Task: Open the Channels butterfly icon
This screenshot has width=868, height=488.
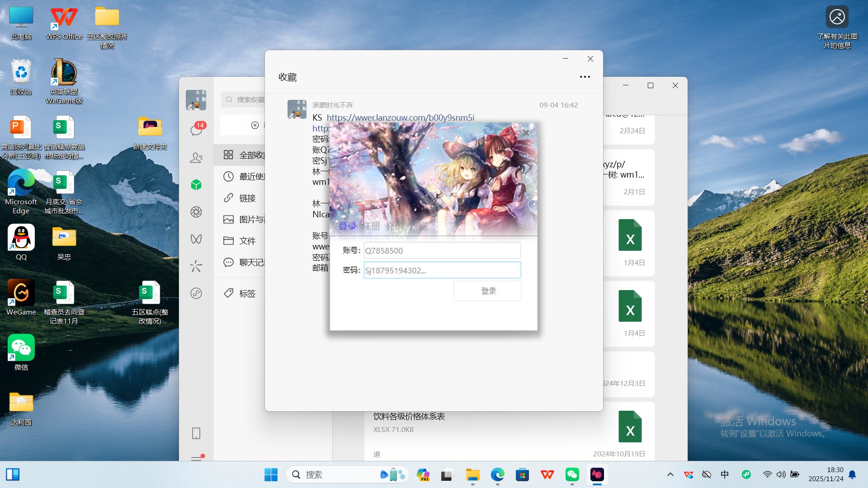Action: tap(196, 239)
